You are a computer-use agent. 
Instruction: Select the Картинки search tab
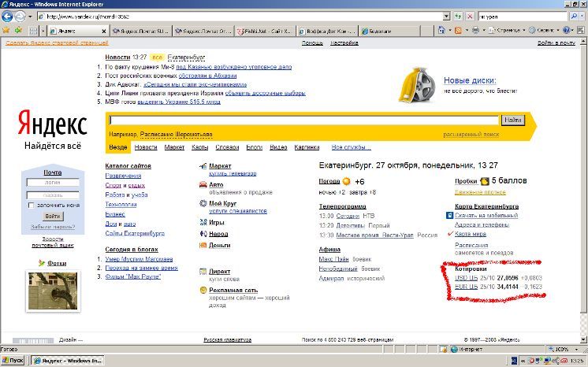pyautogui.click(x=307, y=147)
